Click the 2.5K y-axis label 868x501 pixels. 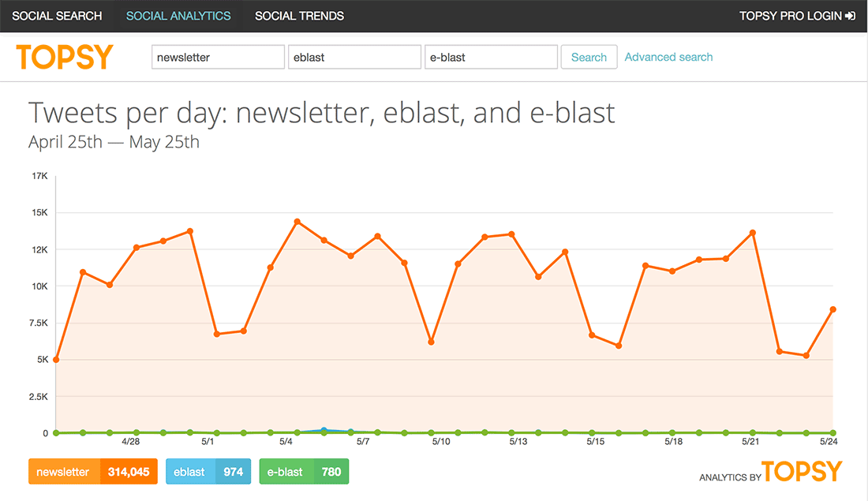(39, 397)
